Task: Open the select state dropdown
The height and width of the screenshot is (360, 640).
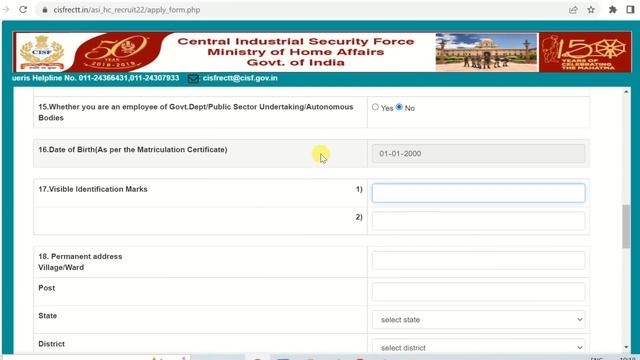Action: [x=478, y=320]
